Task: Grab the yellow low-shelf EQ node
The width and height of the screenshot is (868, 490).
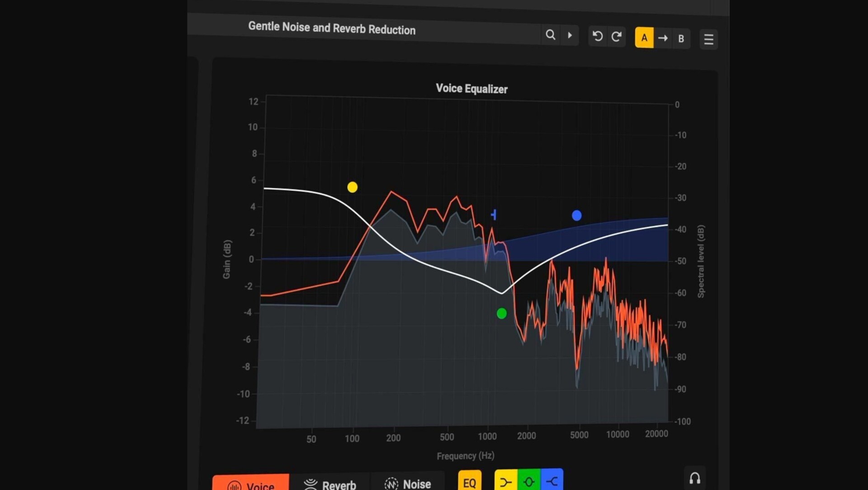Action: click(x=352, y=187)
